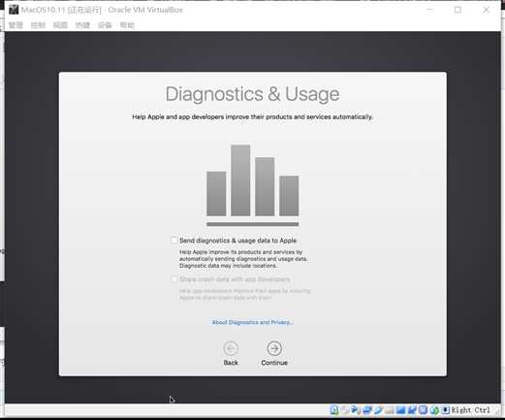Open the 视图 menu

click(60, 25)
